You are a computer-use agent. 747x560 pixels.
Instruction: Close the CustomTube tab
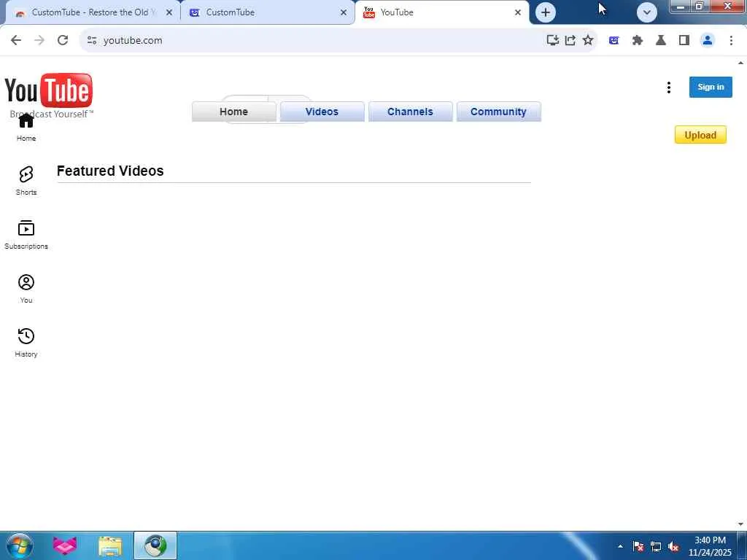pos(344,12)
